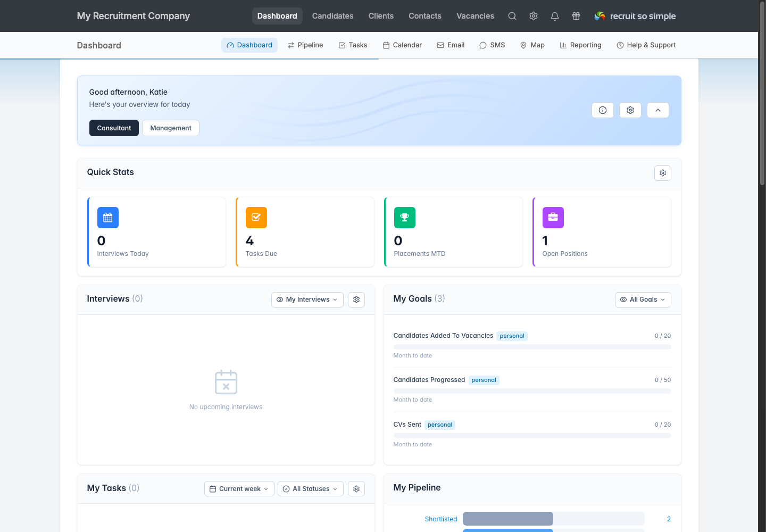Click Candidates Added To Vacancies progress bar
Screen dimensions: 766x532
[x=532, y=347]
